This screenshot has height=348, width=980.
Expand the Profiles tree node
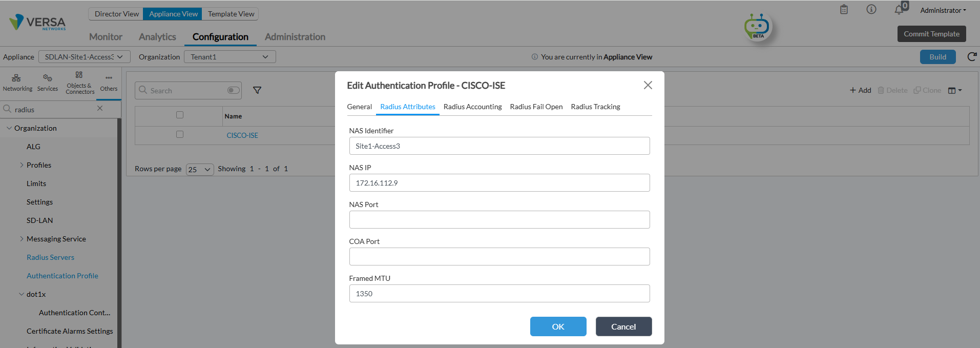pyautogui.click(x=22, y=165)
